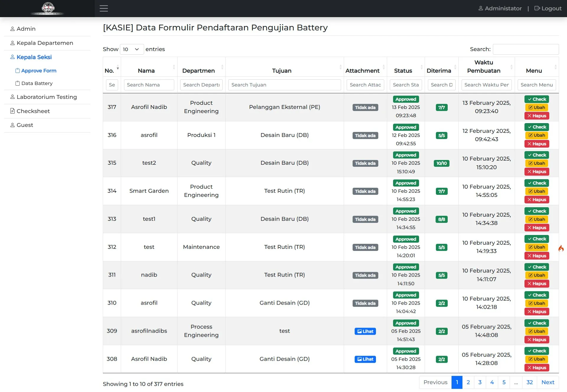Open the Administrator profile link
Viewport: 567px width, 392px height.
coord(500,8)
